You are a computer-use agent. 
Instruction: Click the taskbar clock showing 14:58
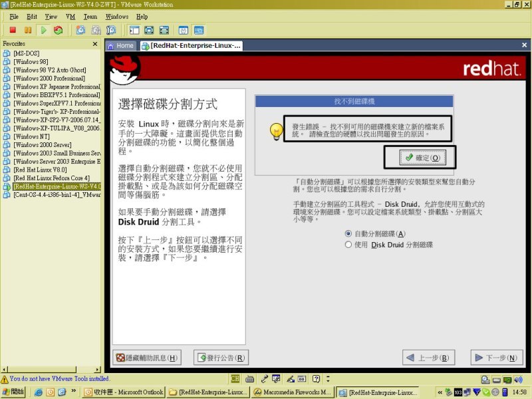coord(519,392)
